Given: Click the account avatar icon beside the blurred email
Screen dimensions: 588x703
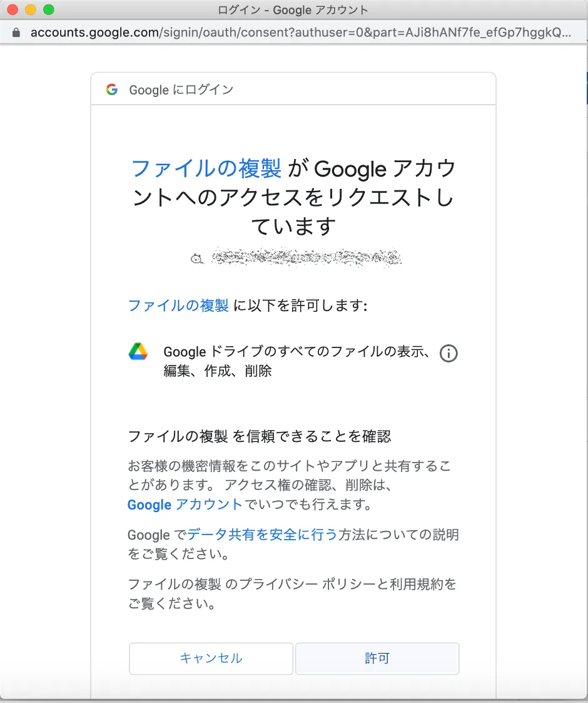Looking at the screenshot, I should pos(196,258).
